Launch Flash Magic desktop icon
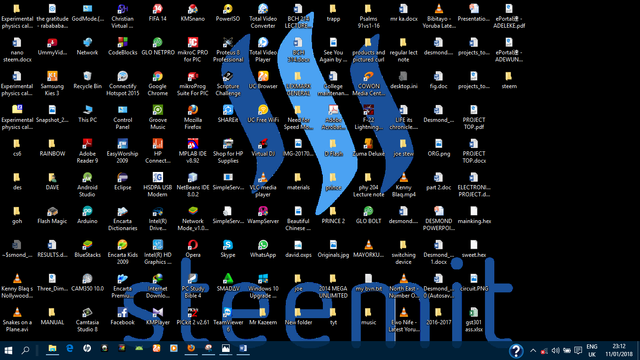This screenshot has height=360, width=640. click(52, 215)
